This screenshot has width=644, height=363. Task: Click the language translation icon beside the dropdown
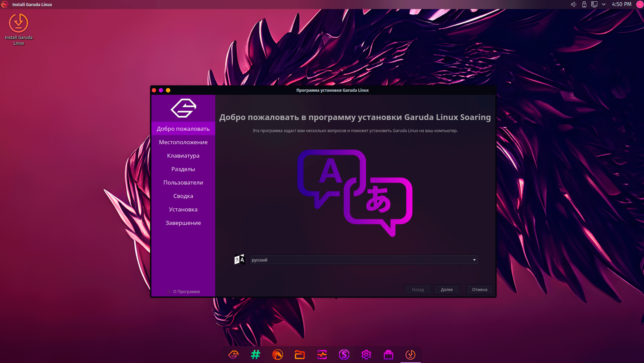[x=239, y=260]
